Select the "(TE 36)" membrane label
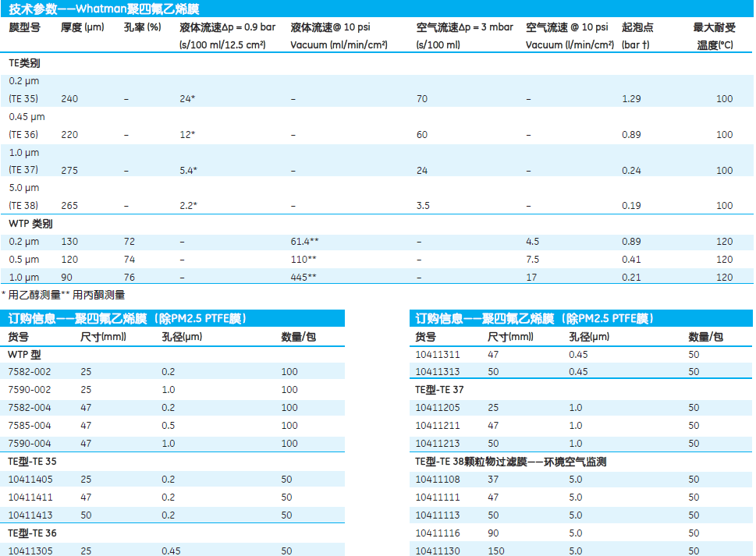 click(23, 134)
